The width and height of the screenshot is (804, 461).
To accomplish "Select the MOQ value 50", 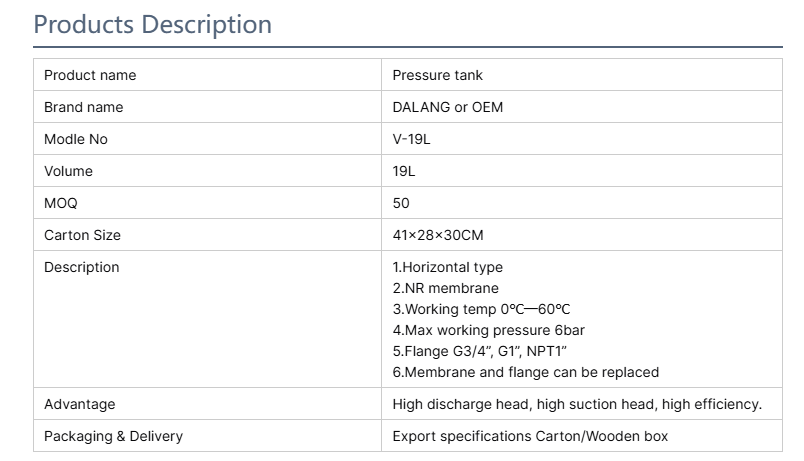I will [401, 203].
